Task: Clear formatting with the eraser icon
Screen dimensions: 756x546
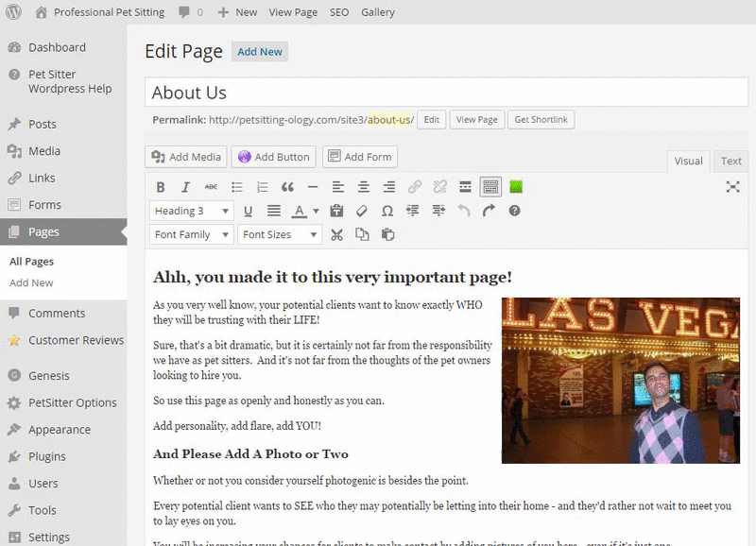Action: click(x=362, y=211)
